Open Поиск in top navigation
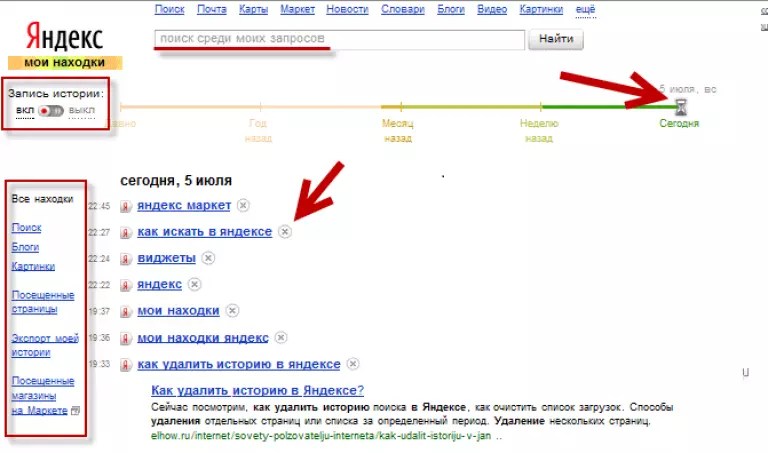This screenshot has width=768, height=453. click(x=169, y=9)
